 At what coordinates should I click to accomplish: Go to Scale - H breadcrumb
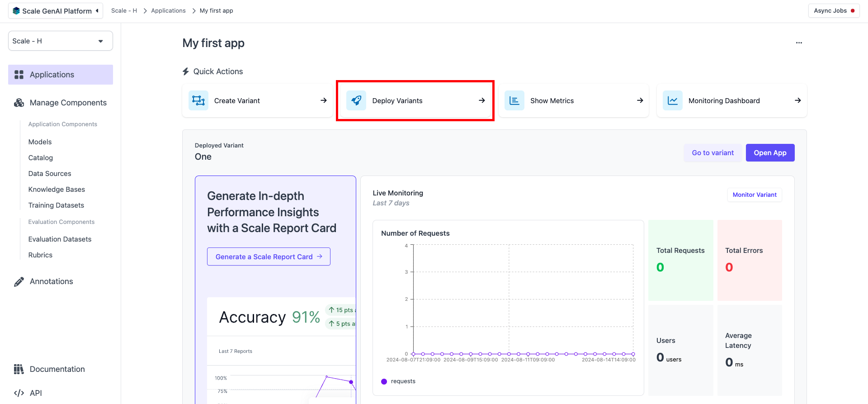coord(124,11)
